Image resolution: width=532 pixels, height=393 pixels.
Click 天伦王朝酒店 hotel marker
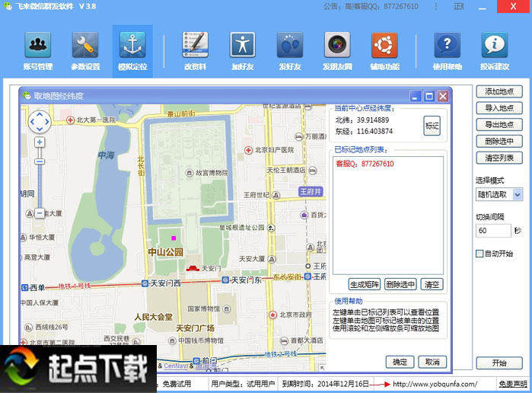coord(313,171)
